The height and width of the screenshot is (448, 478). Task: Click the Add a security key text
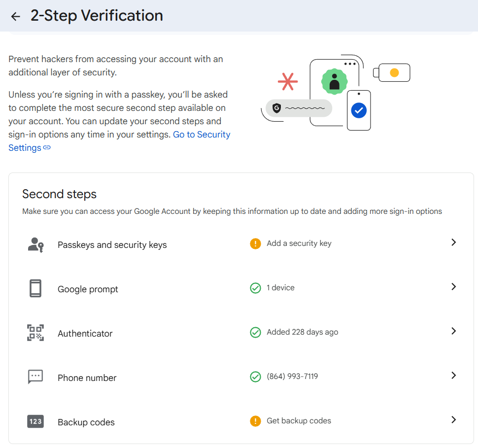pos(299,243)
